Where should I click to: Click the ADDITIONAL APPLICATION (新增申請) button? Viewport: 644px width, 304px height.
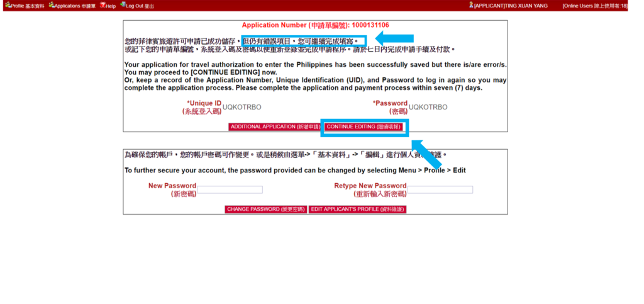(275, 127)
